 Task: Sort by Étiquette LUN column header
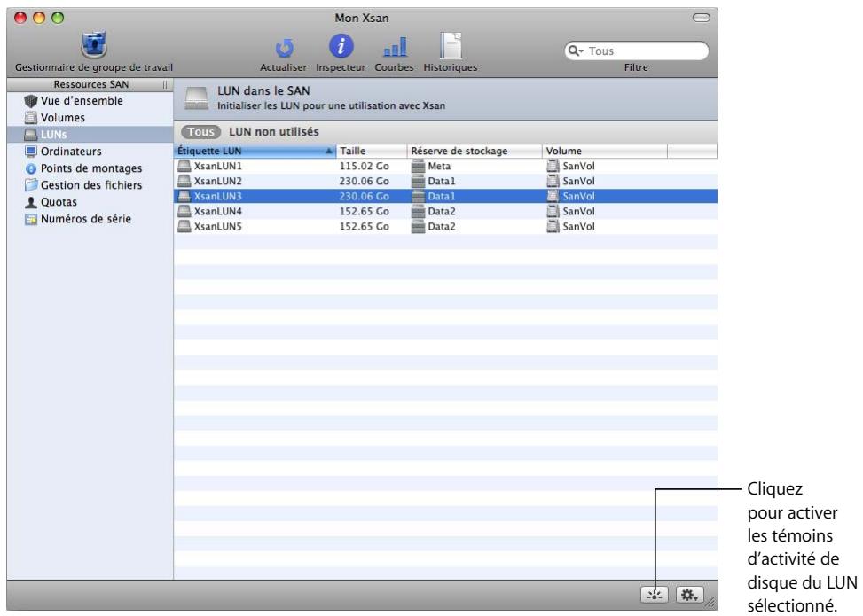coord(255,151)
